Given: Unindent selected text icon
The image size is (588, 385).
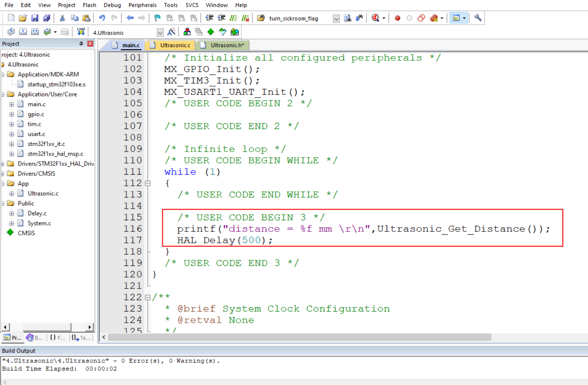Looking at the screenshot, I should pos(222,18).
